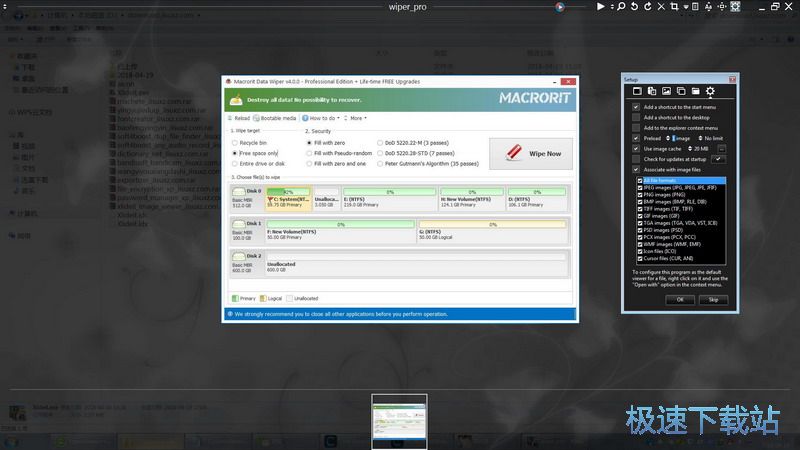Click the OK button in Setup dialog
The image size is (800, 450).
pos(680,299)
